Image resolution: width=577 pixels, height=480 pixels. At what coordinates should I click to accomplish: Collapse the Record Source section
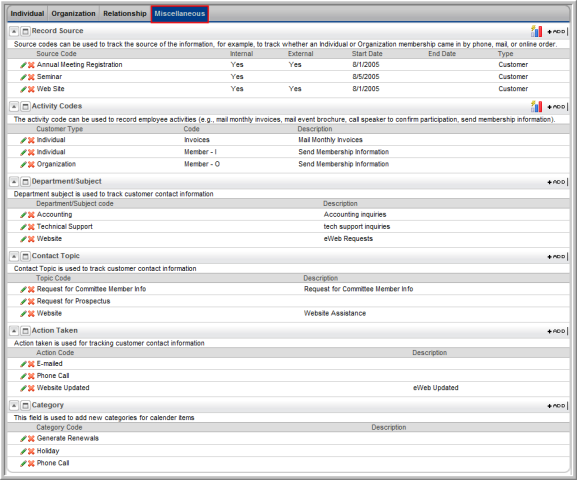pyautogui.click(x=14, y=31)
